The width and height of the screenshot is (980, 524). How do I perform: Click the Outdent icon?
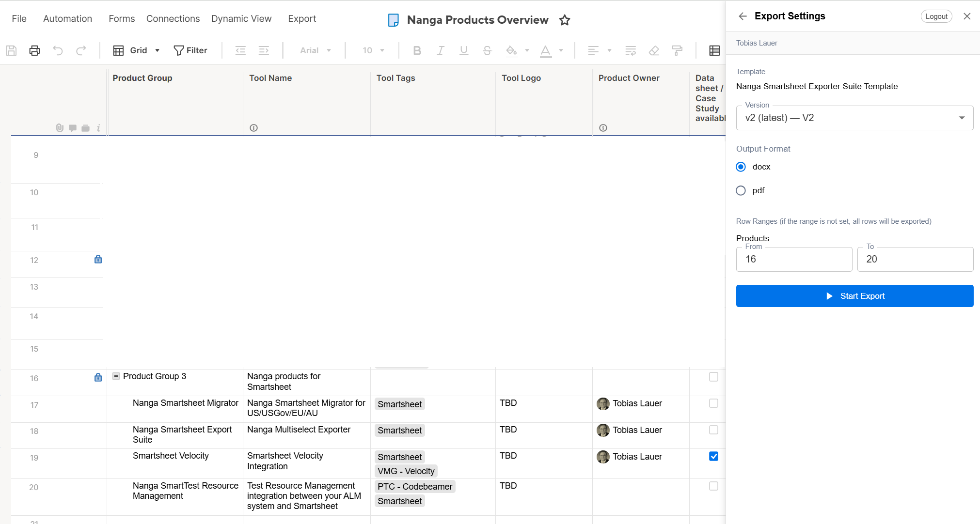240,50
